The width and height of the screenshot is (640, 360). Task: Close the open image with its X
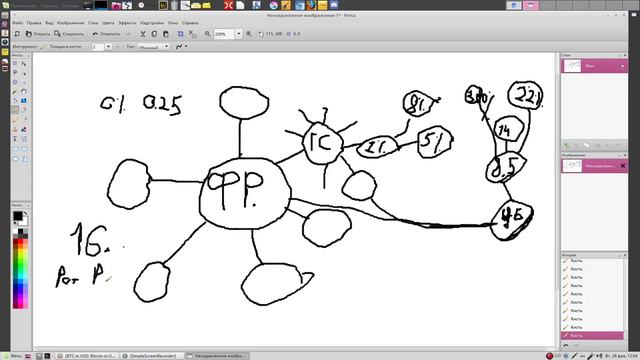[x=623, y=166]
